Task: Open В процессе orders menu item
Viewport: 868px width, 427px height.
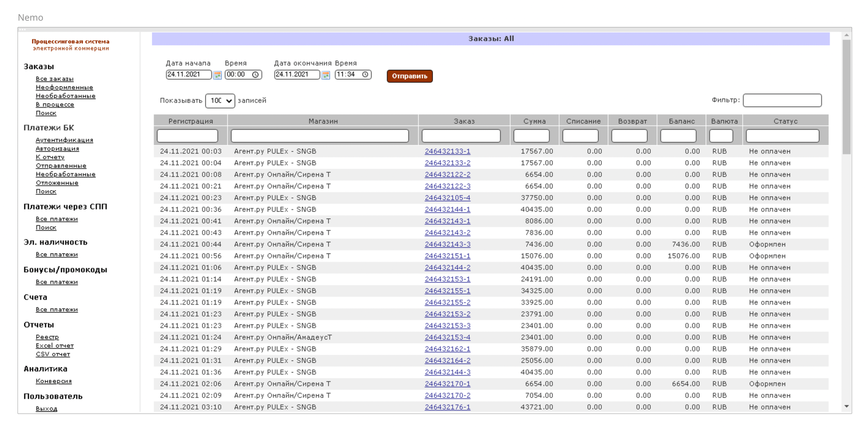Action: point(55,104)
